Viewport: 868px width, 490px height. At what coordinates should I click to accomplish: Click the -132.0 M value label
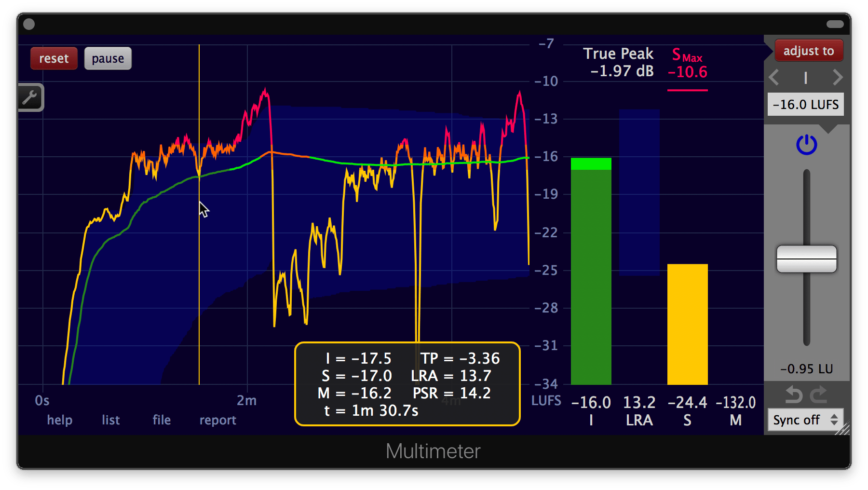click(736, 402)
